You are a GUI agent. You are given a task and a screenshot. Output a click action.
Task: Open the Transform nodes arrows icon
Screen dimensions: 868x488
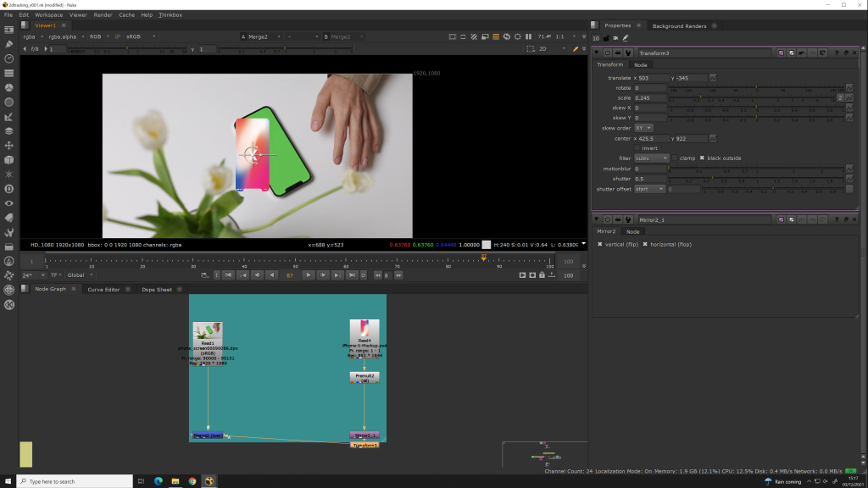[x=8, y=146]
